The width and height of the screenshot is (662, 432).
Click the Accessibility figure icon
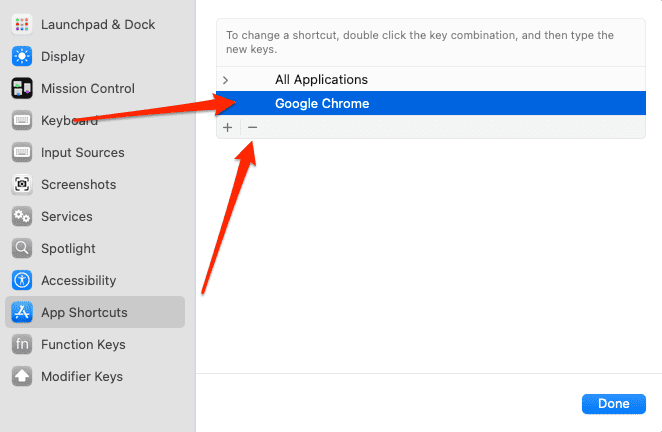click(22, 280)
